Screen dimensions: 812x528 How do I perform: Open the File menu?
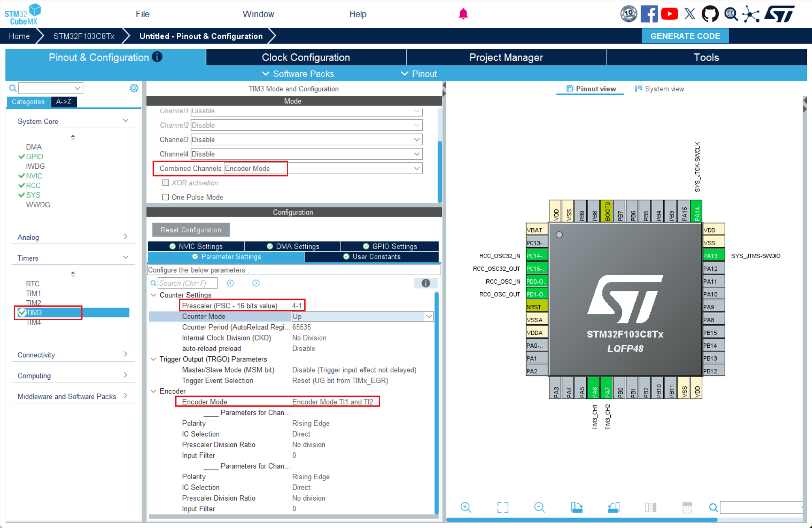coord(143,14)
